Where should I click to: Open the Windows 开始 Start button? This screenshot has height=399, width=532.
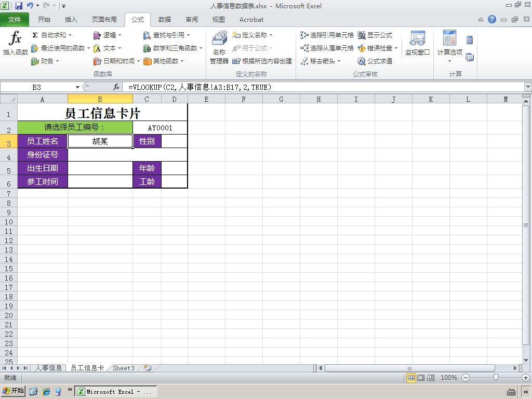(x=13, y=391)
